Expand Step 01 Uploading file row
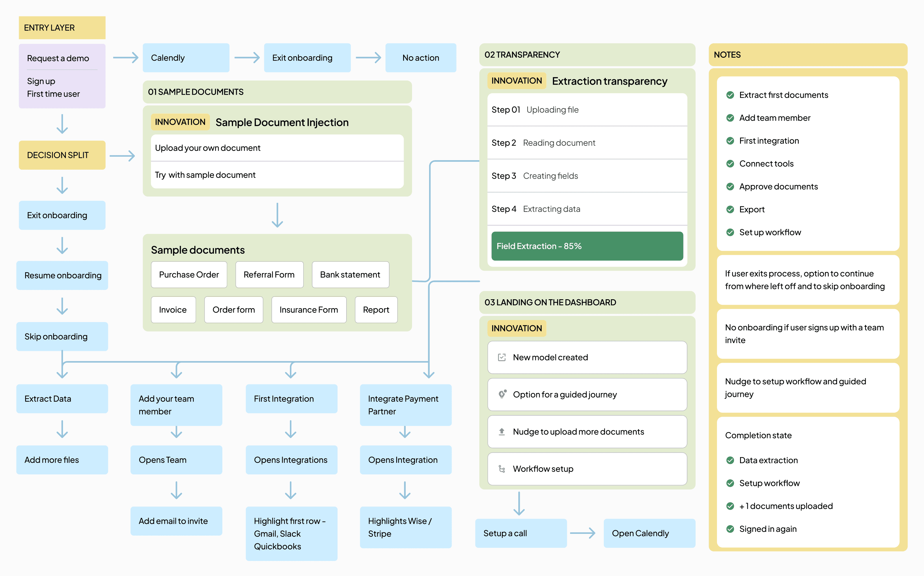Image resolution: width=924 pixels, height=576 pixels. 587,110
